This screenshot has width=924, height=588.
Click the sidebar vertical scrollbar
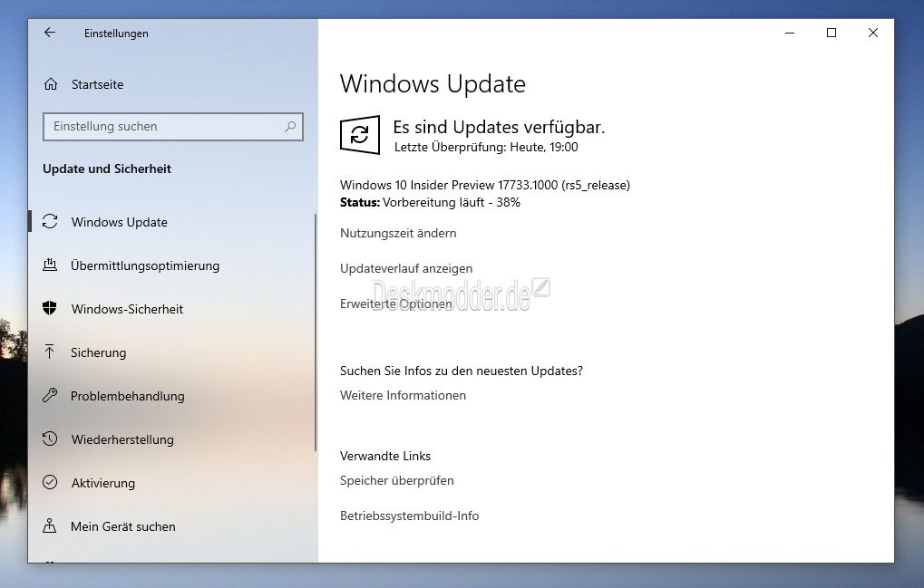(x=316, y=333)
